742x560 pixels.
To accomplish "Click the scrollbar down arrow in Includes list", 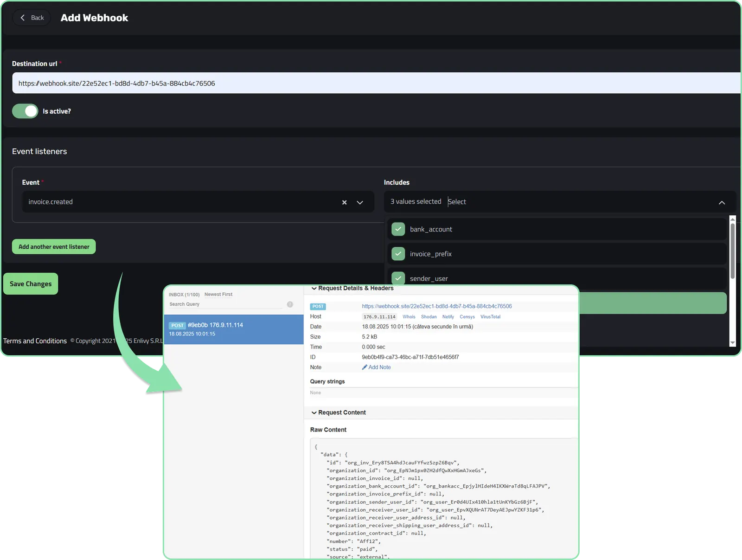I will (733, 343).
